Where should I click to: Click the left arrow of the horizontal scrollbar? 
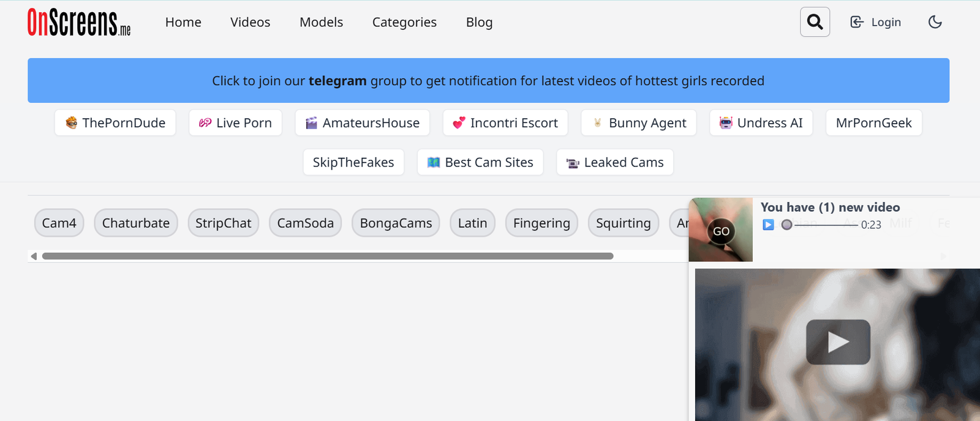pyautogui.click(x=34, y=256)
